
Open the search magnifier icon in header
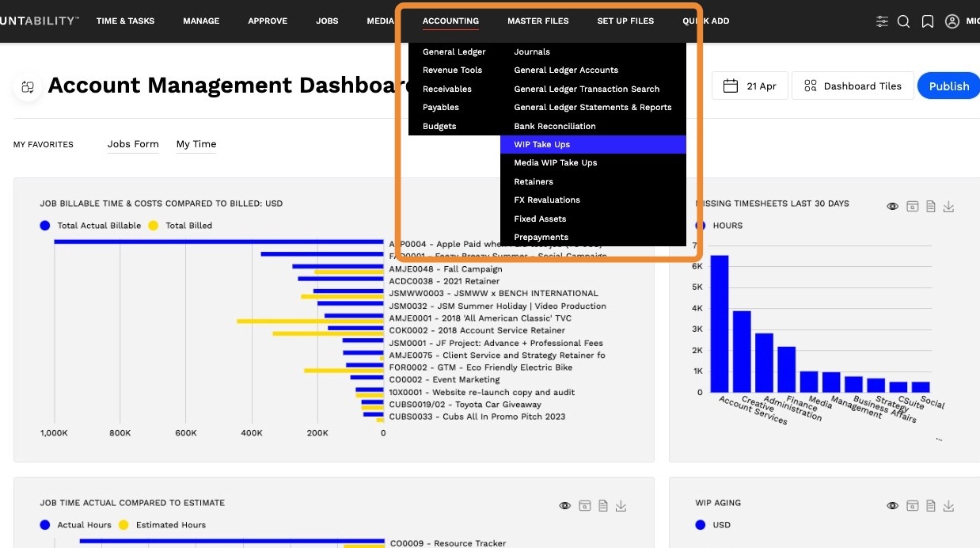click(903, 21)
